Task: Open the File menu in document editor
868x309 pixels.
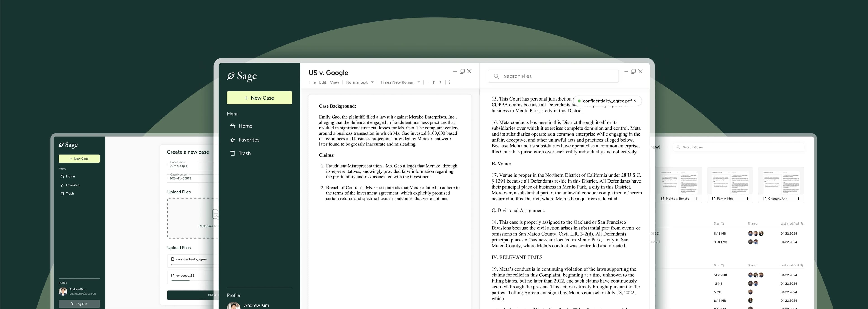Action: pos(312,82)
